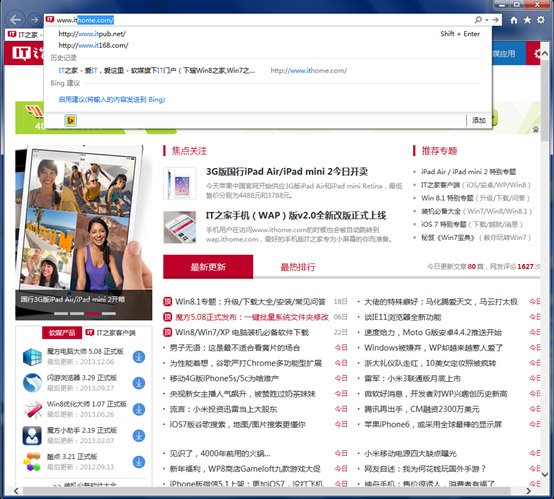The image size is (554, 499).
Task: Open article 移动4G版iPhone5s/5c为啥难产
Action: [x=224, y=378]
